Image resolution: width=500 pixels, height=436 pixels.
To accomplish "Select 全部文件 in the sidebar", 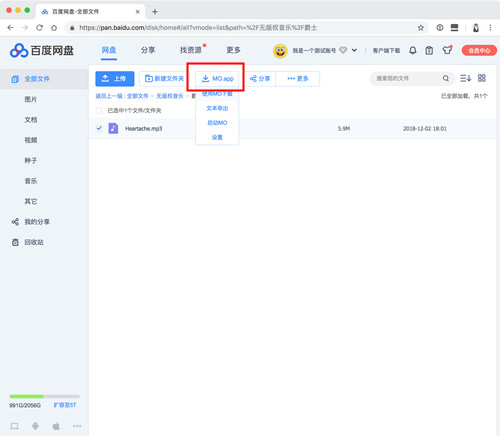I will [44, 79].
